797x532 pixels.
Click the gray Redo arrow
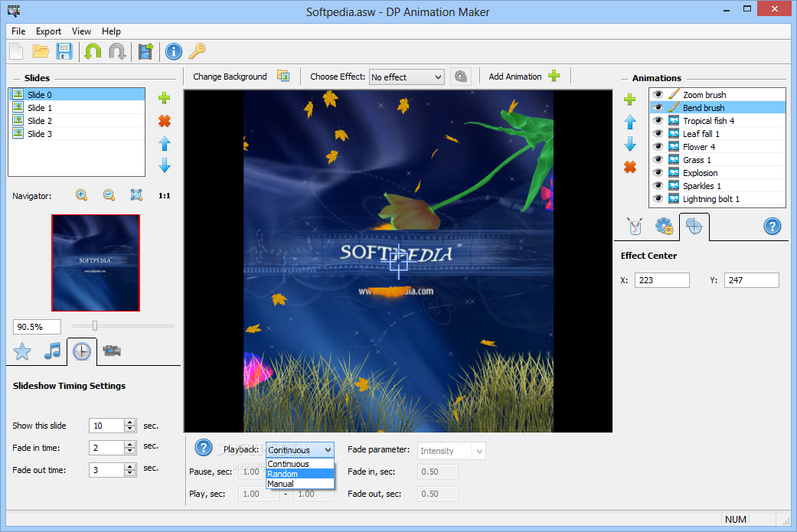click(x=117, y=51)
